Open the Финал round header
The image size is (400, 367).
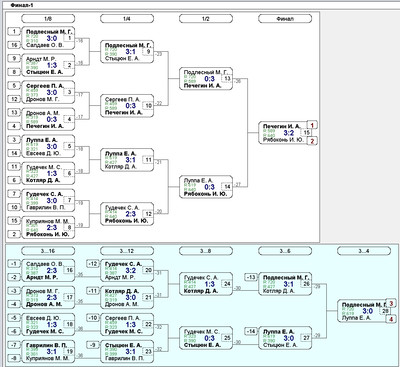[x=285, y=19]
